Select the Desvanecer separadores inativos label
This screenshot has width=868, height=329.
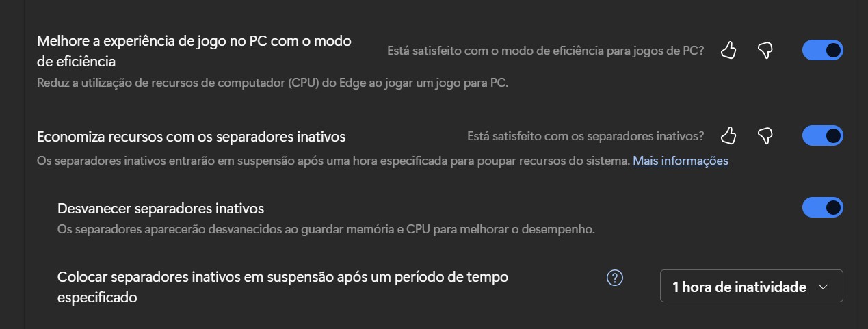(161, 207)
